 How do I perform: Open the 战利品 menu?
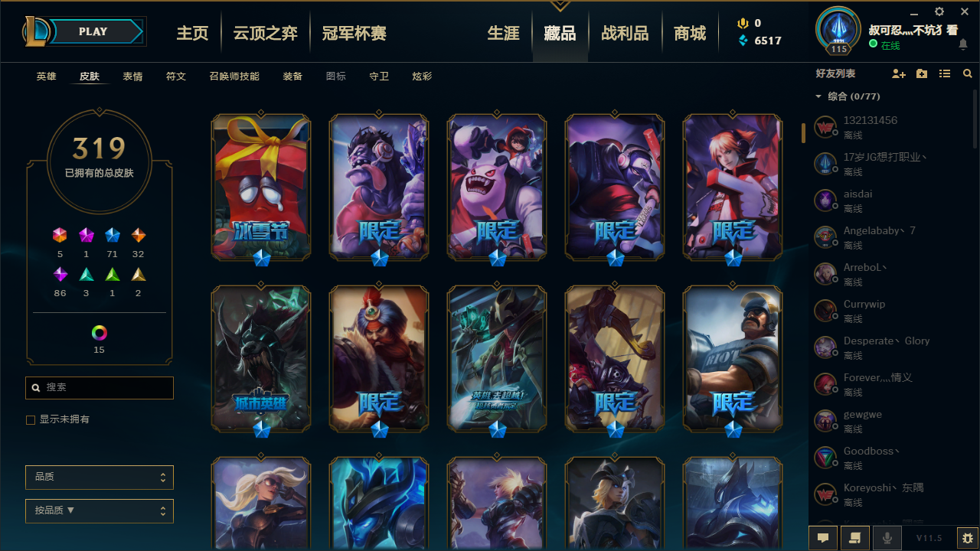pyautogui.click(x=625, y=33)
